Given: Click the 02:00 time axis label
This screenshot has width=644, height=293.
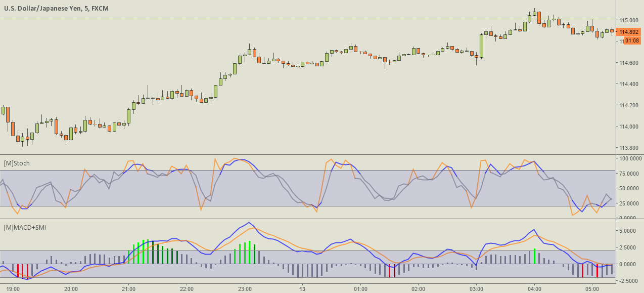Looking at the screenshot, I should point(418,289).
